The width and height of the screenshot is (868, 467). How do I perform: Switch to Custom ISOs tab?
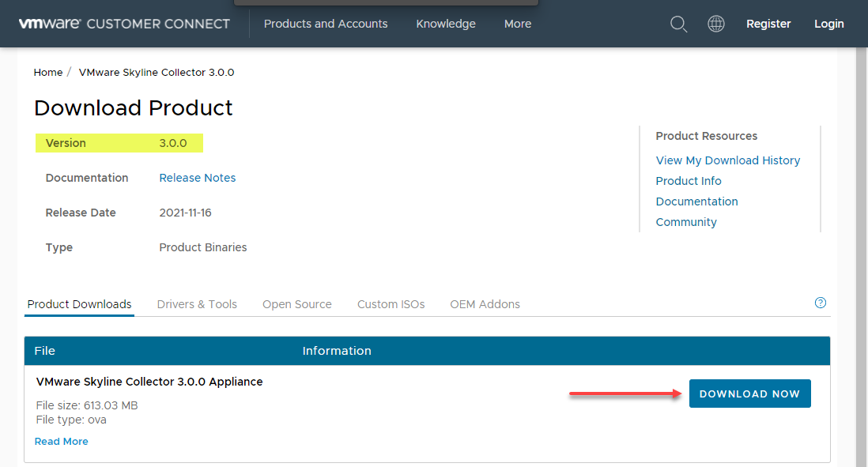[x=391, y=304]
